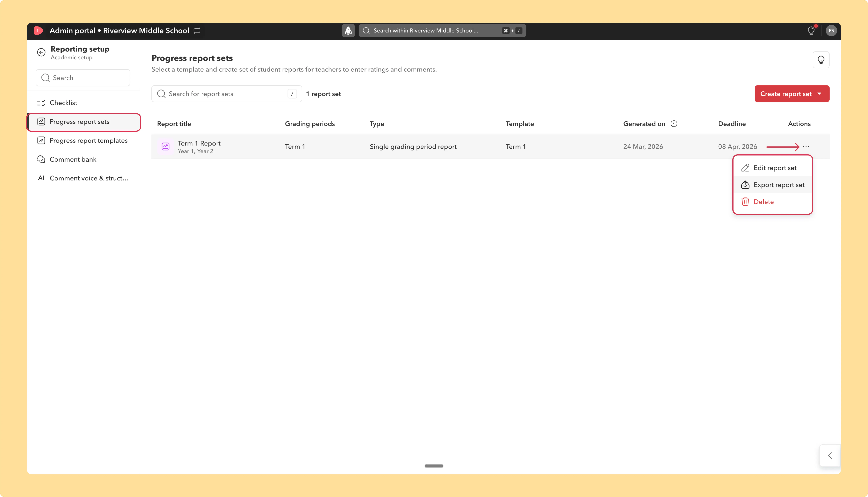The width and height of the screenshot is (868, 497).
Task: Click the Admin portal Riverview Middle School title
Action: point(119,31)
